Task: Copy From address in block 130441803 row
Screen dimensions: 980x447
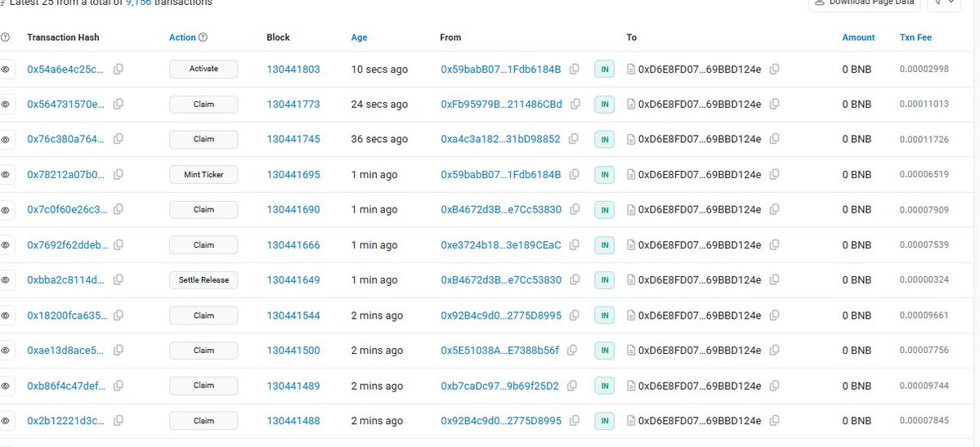Action: point(575,69)
